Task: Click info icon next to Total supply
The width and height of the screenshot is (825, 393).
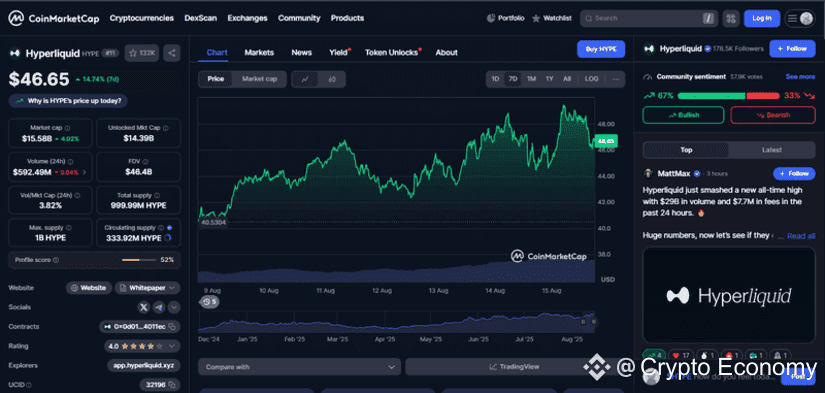Action: [x=156, y=195]
